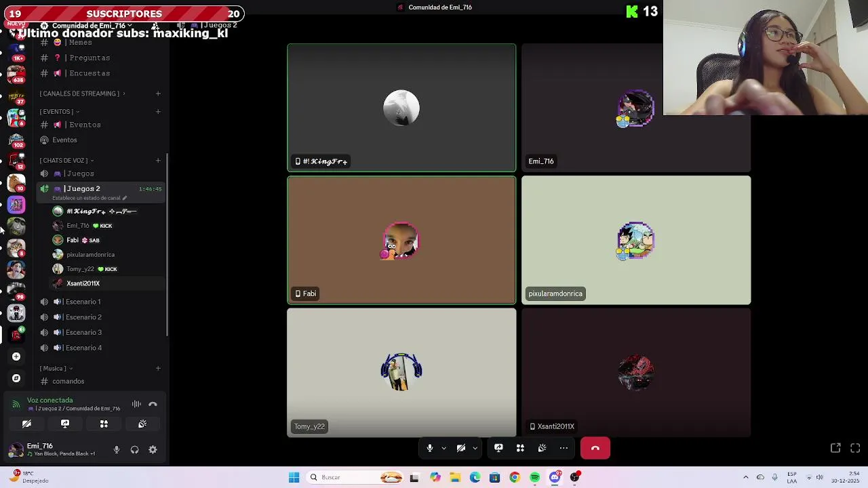Select the Juegos 2 voice channel

(x=100, y=188)
